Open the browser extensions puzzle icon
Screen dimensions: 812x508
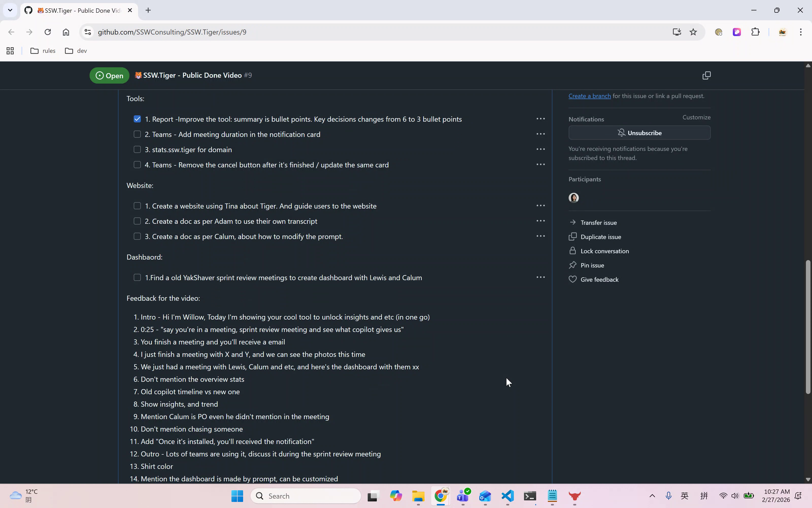coord(755,32)
